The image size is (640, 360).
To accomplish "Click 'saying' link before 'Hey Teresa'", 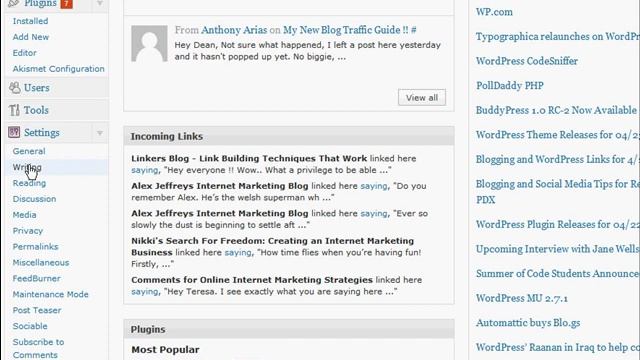I will [144, 292].
